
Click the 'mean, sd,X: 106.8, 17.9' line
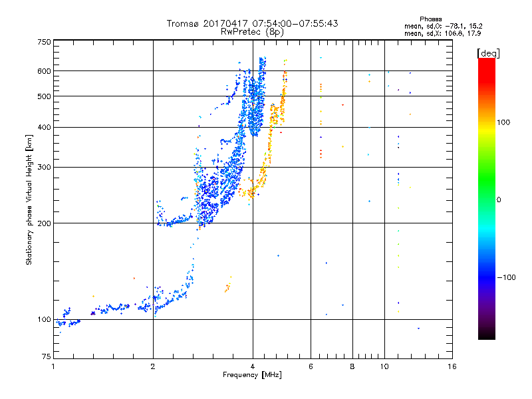(442, 34)
